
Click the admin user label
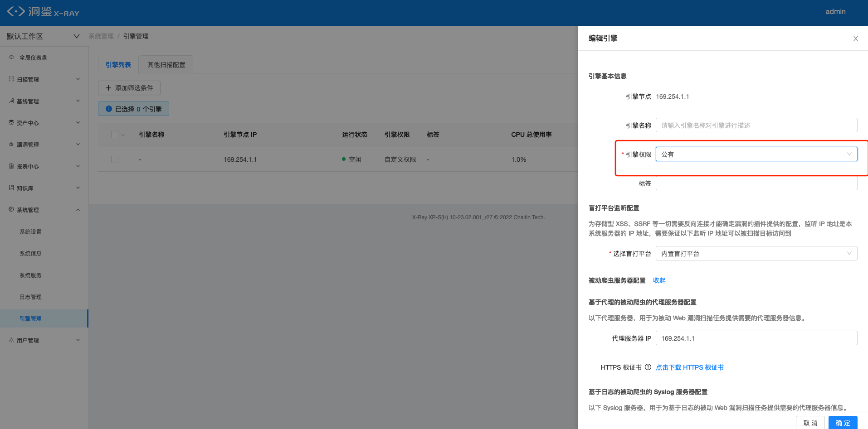click(x=835, y=12)
